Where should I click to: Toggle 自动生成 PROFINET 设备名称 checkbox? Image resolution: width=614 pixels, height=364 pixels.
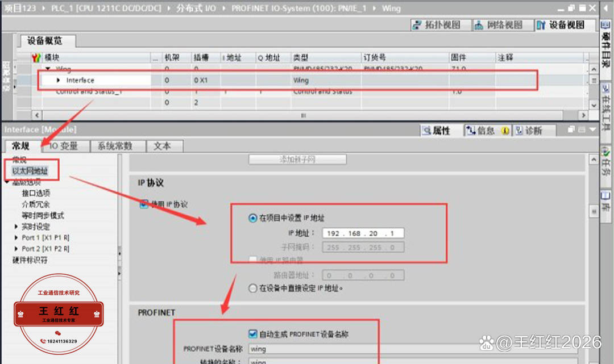pyautogui.click(x=253, y=334)
